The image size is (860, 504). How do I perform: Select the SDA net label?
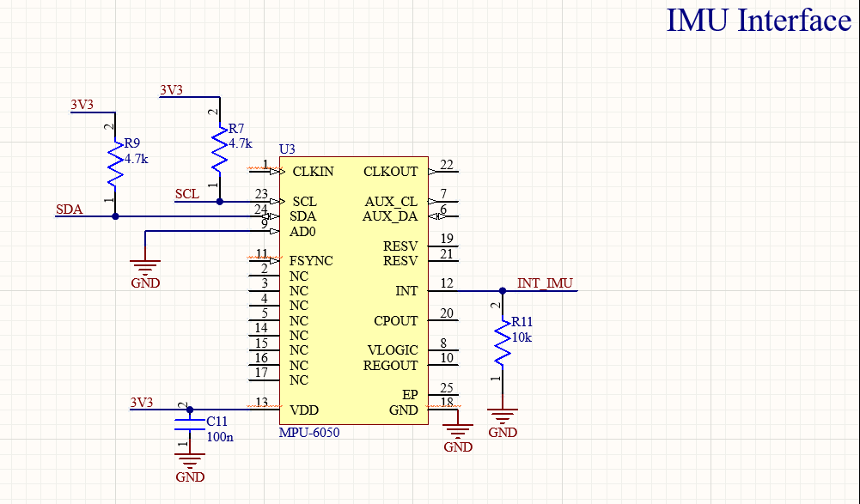[x=69, y=209]
